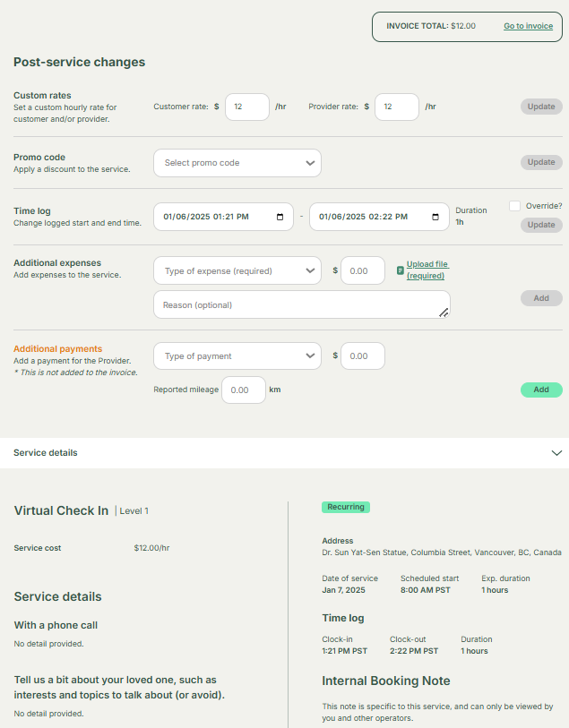Click the Reason (optional) text box
The image size is (569, 728).
301,304
